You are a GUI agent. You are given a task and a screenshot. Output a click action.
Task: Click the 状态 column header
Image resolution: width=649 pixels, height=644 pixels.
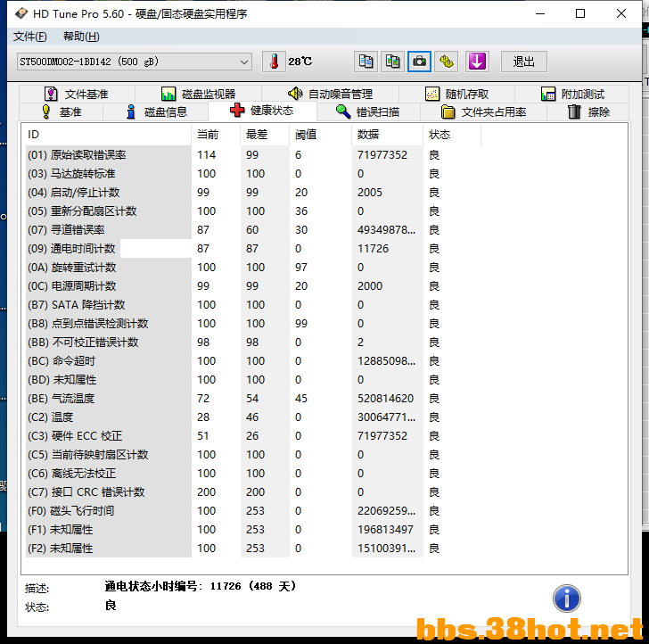(452, 135)
